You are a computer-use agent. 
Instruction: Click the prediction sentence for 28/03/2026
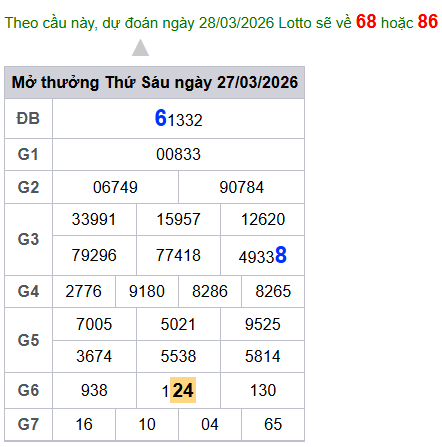point(221,22)
